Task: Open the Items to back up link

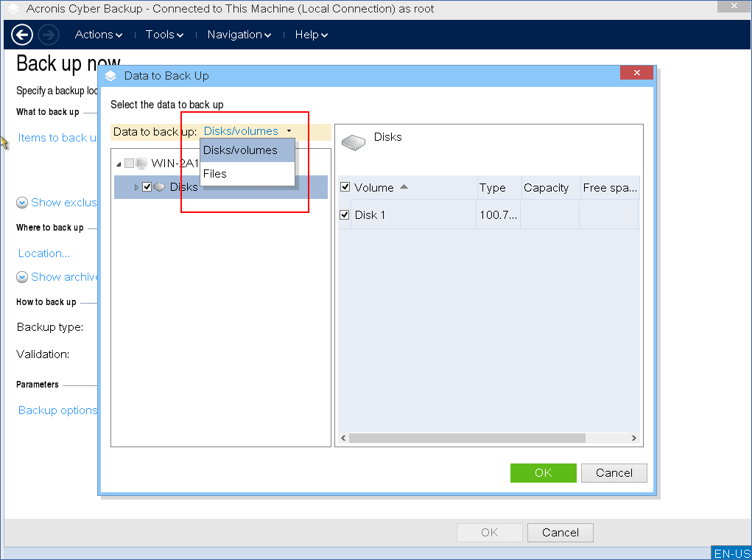Action: point(57,138)
